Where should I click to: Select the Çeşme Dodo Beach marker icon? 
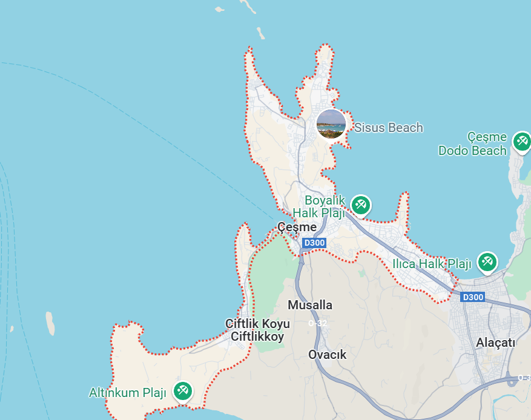click(x=521, y=142)
